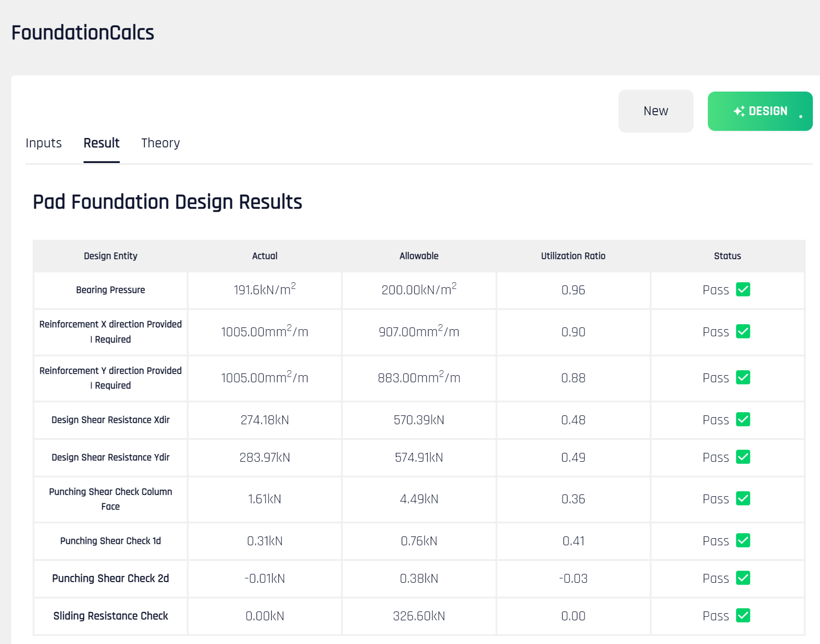
Task: Open the Theory tab
Action: (x=160, y=143)
